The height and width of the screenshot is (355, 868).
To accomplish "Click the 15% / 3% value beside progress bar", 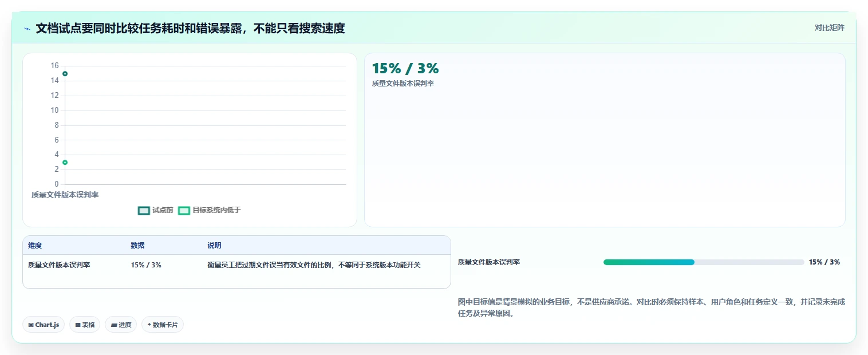I will pyautogui.click(x=824, y=262).
